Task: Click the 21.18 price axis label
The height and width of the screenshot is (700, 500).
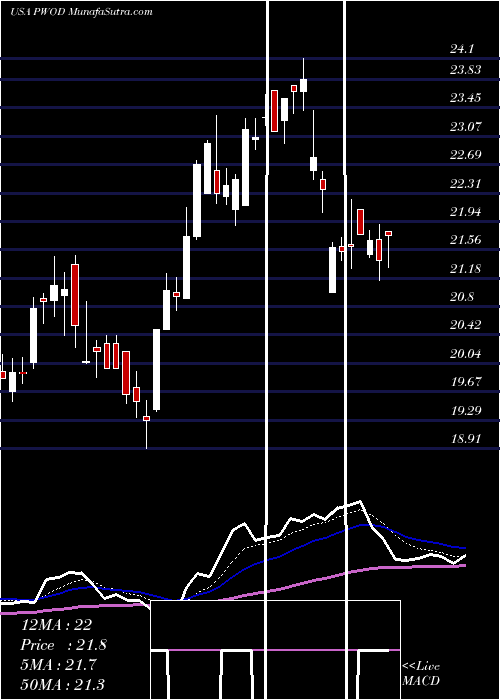Action: [x=466, y=269]
